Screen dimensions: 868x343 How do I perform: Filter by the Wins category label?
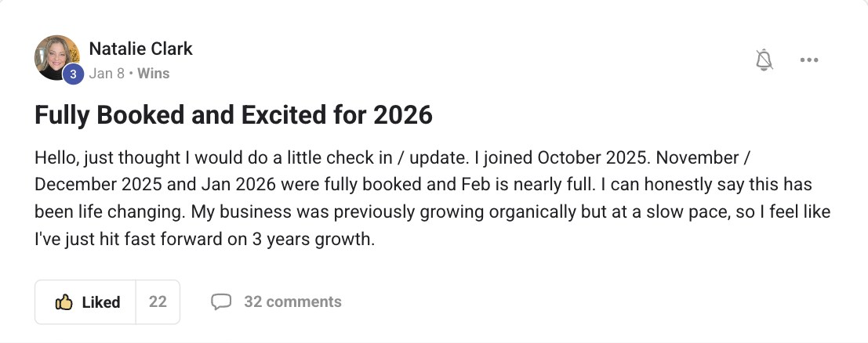[x=154, y=74]
